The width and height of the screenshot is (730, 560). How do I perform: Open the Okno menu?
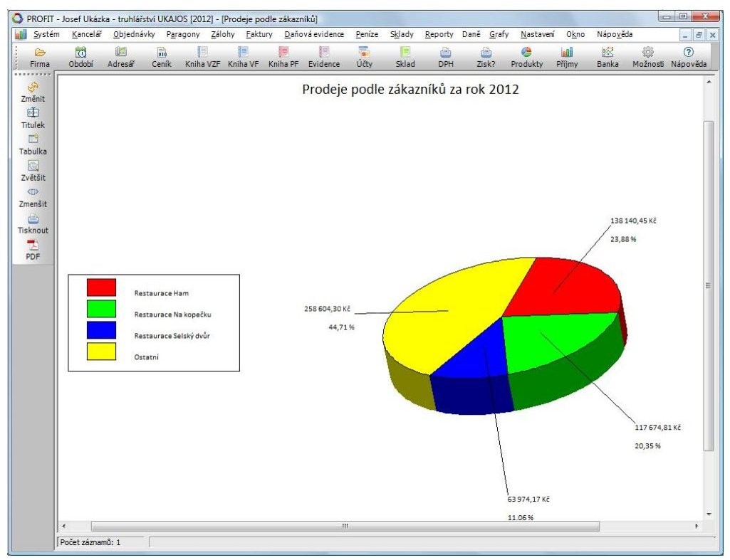coord(575,34)
